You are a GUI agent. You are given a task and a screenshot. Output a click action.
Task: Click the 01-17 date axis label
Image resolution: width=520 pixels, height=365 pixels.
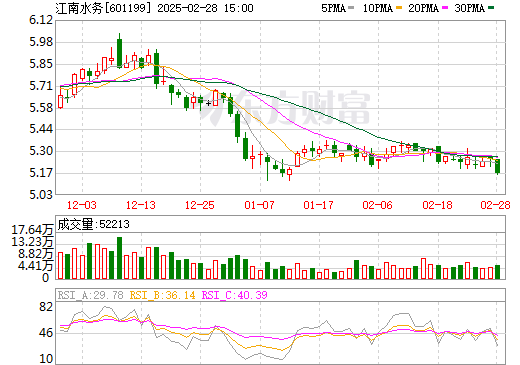pos(319,205)
